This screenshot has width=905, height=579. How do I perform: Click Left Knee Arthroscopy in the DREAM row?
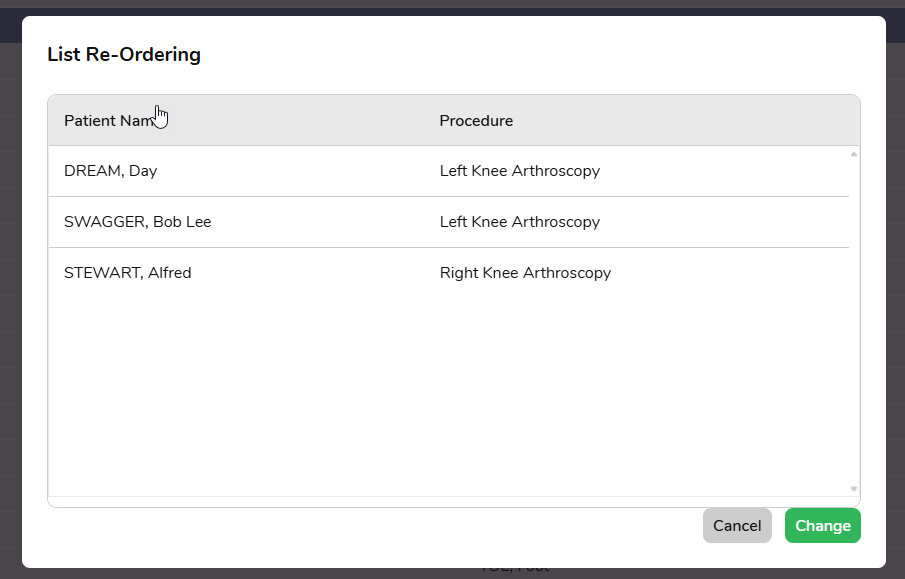[520, 171]
